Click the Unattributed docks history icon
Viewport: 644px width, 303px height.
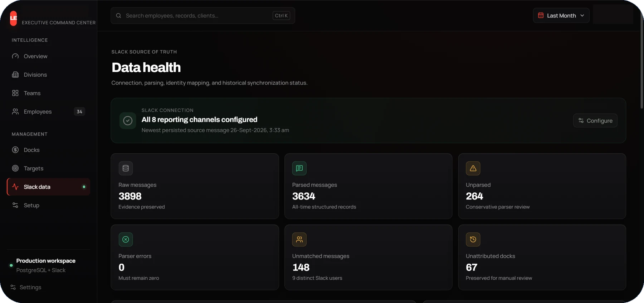[x=473, y=239]
